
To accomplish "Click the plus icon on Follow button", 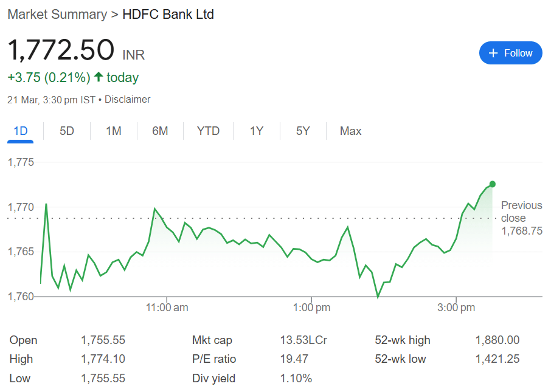I will pos(493,53).
